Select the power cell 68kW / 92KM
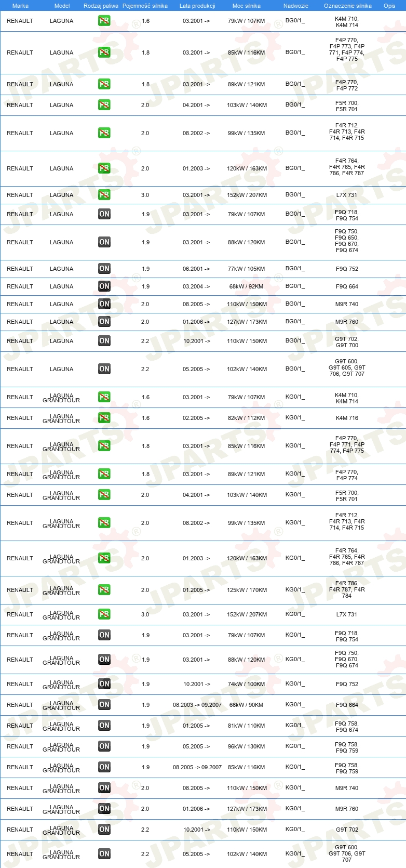The height and width of the screenshot is (868, 406). point(246,286)
